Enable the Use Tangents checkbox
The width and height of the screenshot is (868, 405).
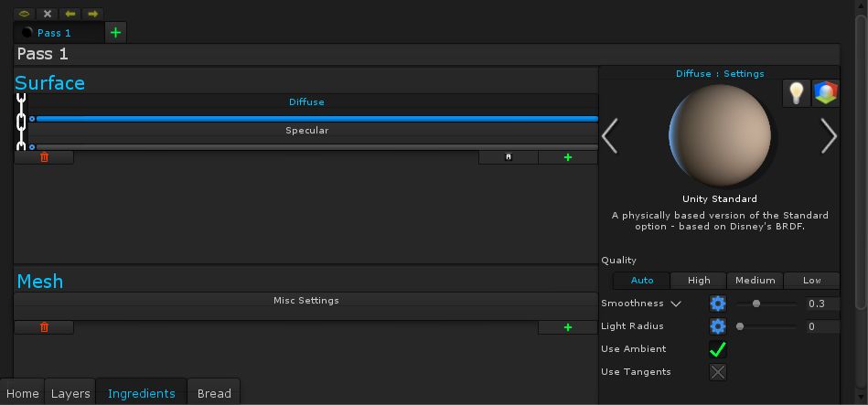pos(718,372)
